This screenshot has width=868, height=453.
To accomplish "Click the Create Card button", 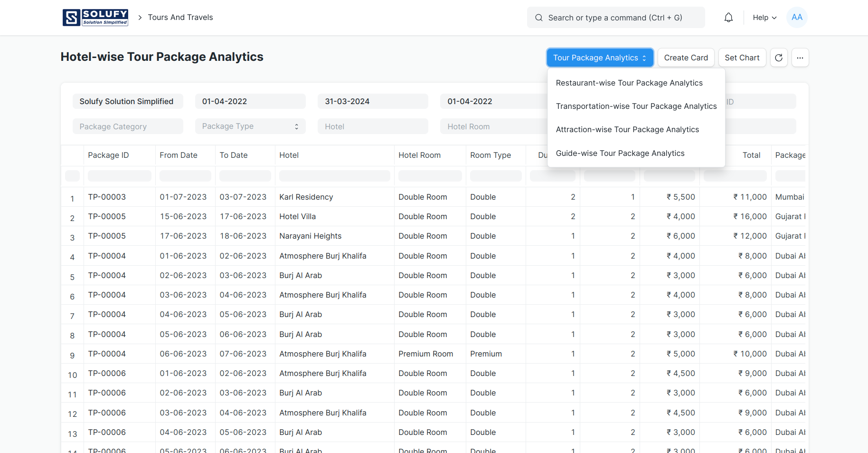I will 686,58.
